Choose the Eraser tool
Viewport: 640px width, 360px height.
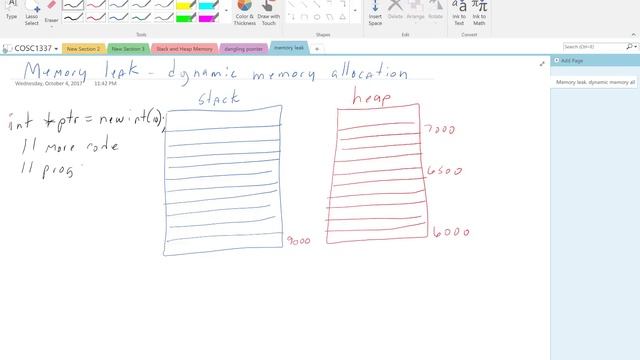[51, 10]
